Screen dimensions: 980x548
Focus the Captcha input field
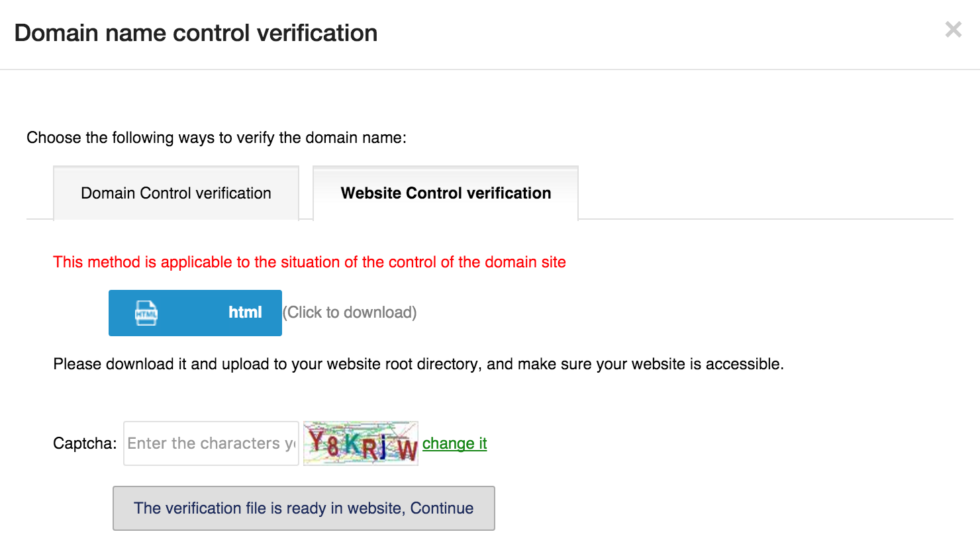click(211, 443)
